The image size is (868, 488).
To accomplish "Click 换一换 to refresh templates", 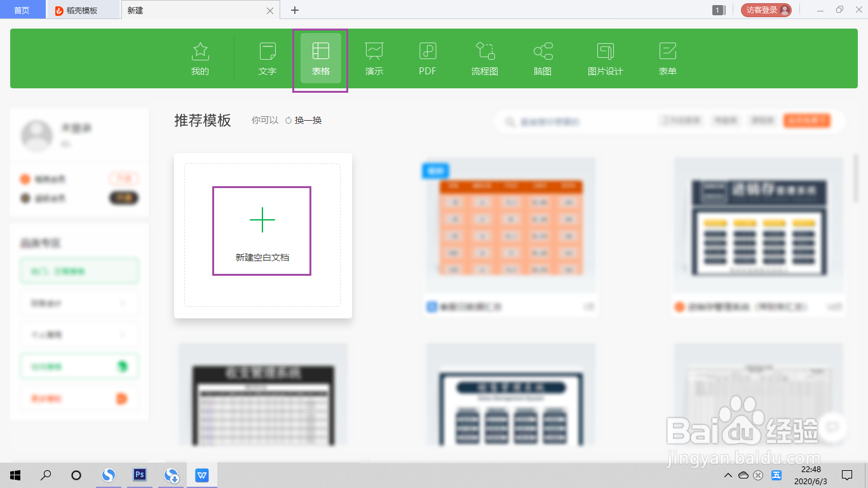I will point(304,120).
